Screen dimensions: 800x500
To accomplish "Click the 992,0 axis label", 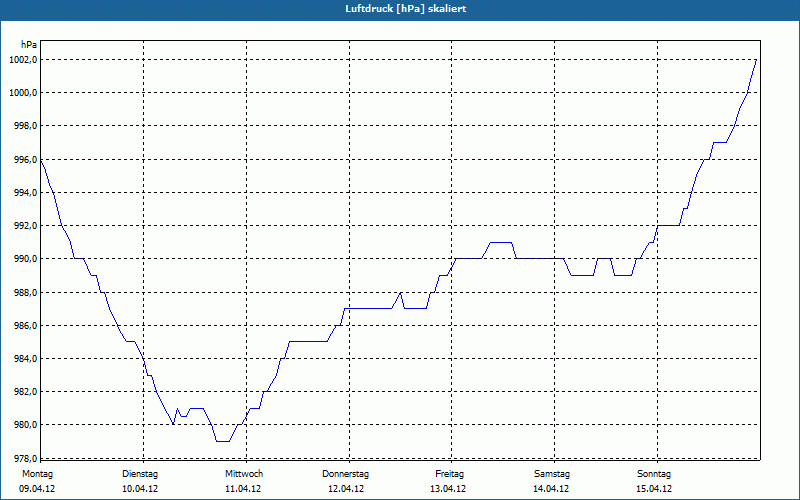I will pos(24,226).
